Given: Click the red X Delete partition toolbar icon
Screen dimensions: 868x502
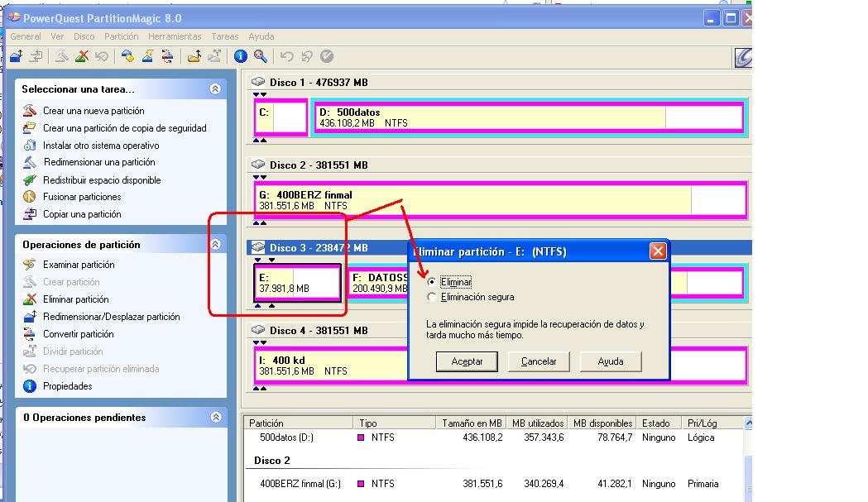Looking at the screenshot, I should [x=82, y=56].
